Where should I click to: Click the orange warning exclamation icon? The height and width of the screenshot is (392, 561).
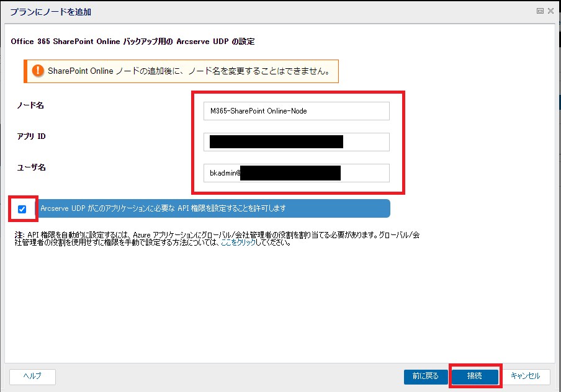tap(38, 71)
